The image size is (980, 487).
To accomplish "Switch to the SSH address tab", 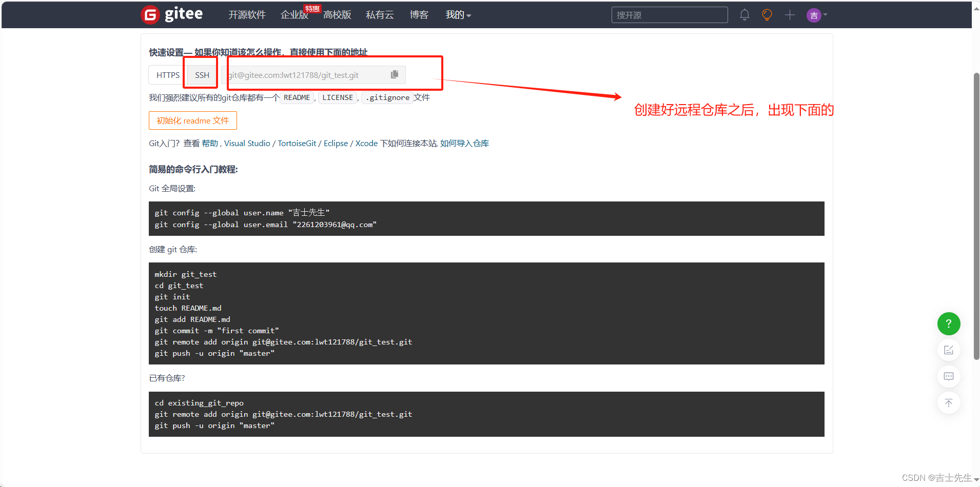I will [202, 75].
